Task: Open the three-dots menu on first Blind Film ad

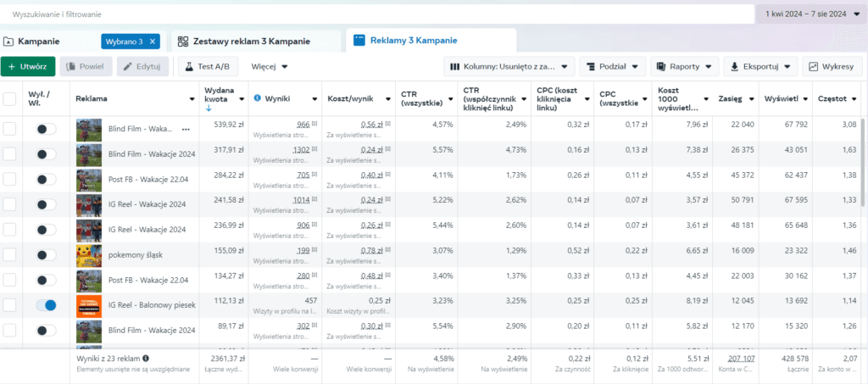Action: [x=186, y=129]
